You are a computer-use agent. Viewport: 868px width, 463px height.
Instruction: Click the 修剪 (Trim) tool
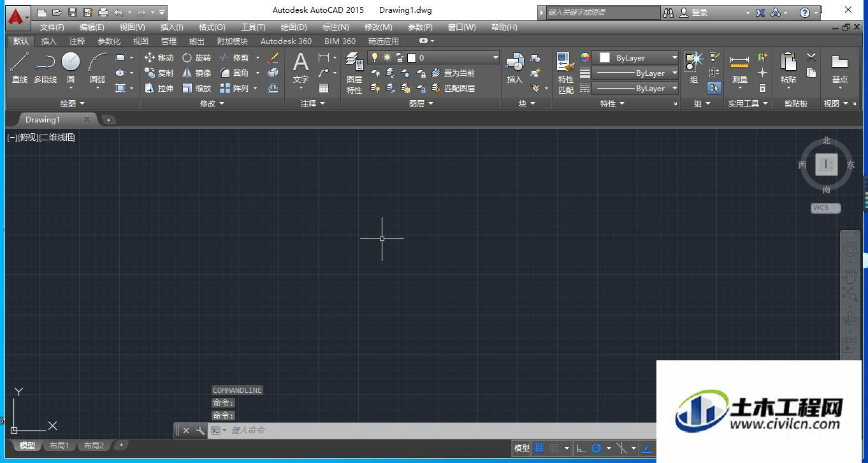tap(235, 57)
